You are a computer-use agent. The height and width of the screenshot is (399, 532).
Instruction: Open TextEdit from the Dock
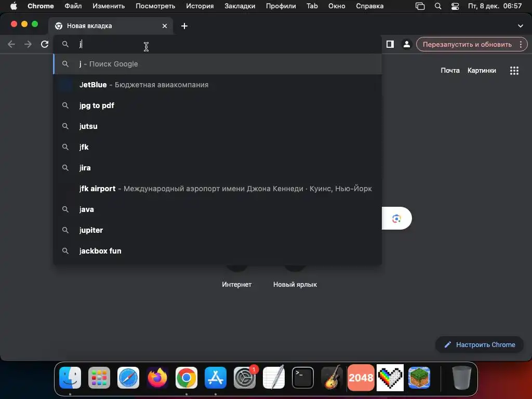tap(273, 377)
